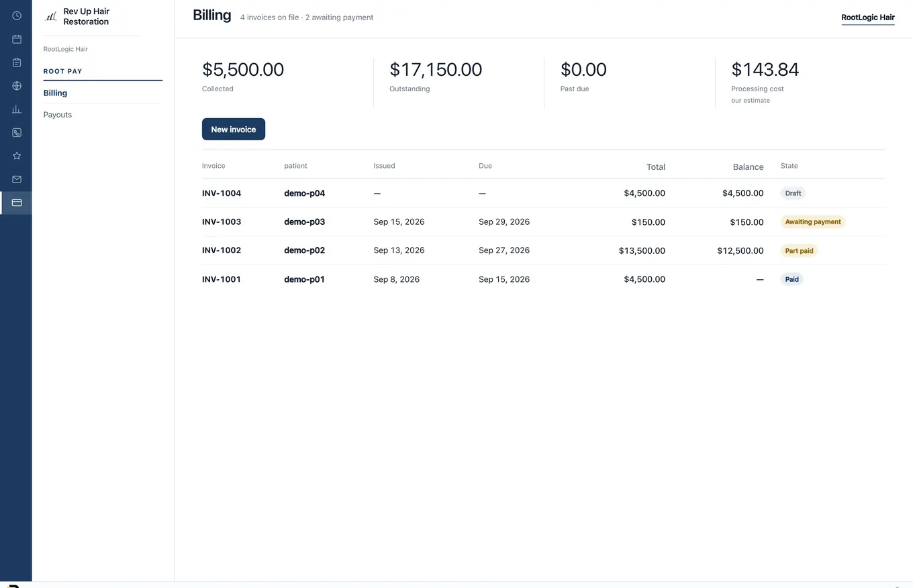Click the $12,500.00 balance for INV-1002
The height and width of the screenshot is (588, 913).
click(740, 251)
